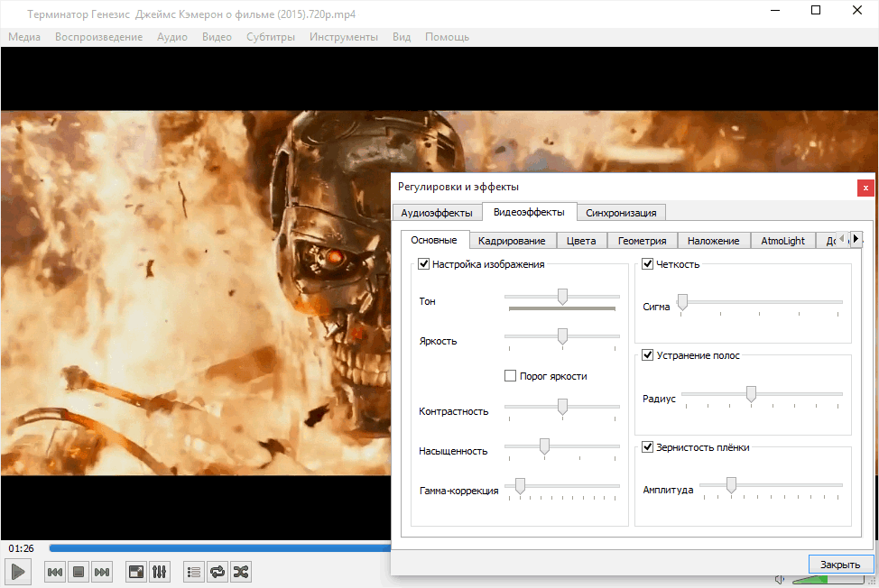Open the "Инструменты" menu

343,37
